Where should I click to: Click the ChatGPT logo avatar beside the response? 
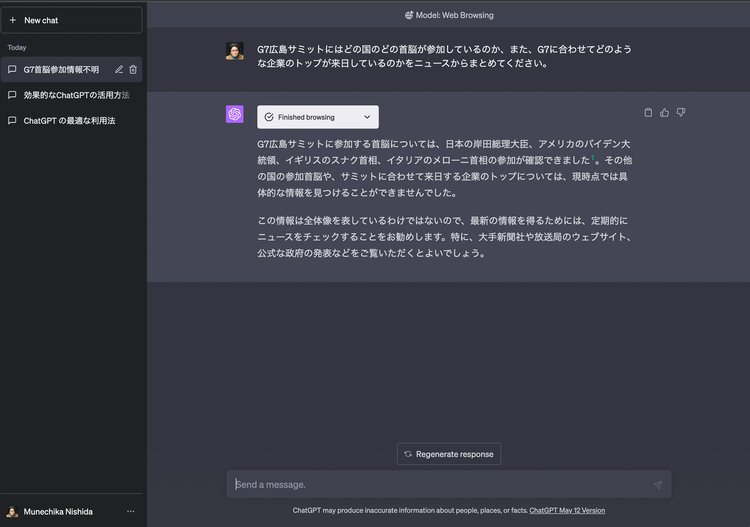click(x=235, y=115)
